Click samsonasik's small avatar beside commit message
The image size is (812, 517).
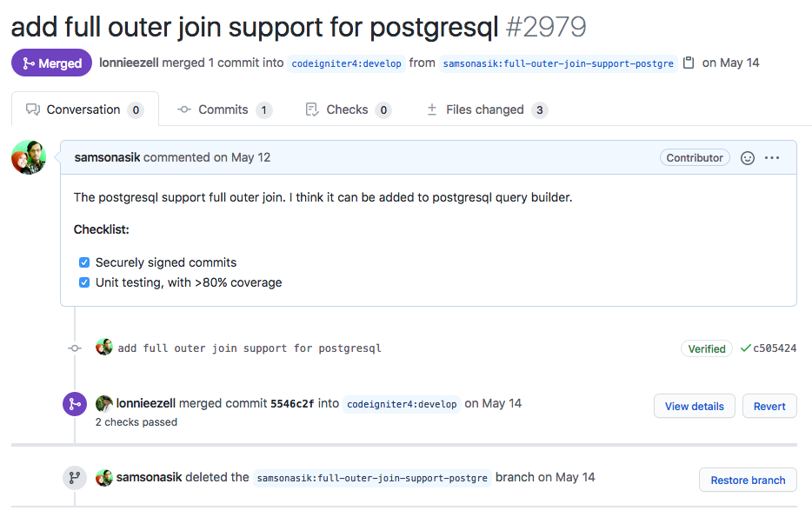104,348
